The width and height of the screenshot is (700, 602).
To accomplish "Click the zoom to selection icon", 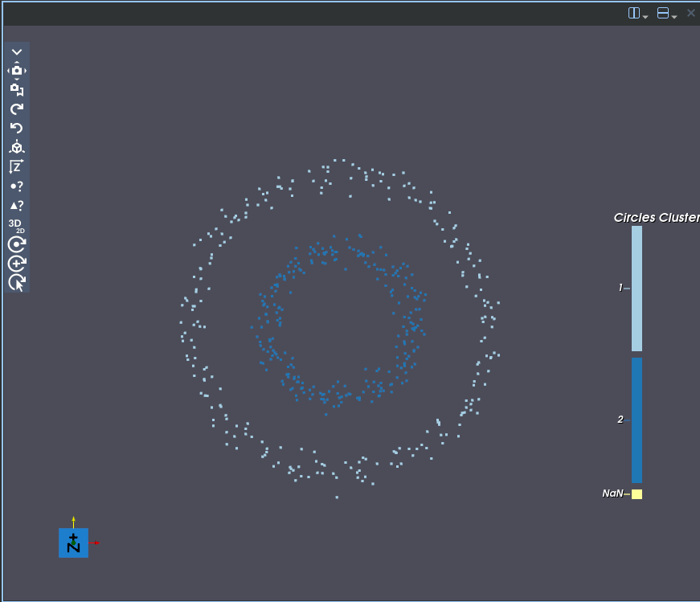I will click(17, 205).
